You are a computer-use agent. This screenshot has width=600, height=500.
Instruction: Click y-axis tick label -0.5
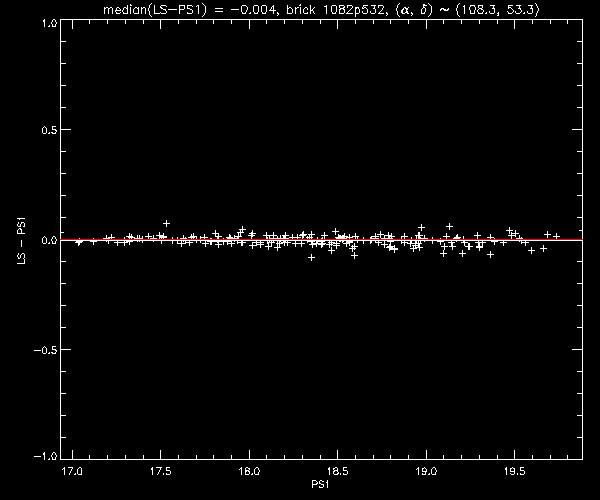[x=46, y=350]
